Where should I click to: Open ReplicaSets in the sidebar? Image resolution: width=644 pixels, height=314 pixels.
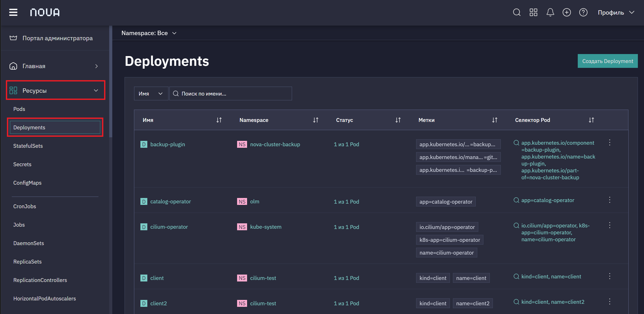click(27, 261)
